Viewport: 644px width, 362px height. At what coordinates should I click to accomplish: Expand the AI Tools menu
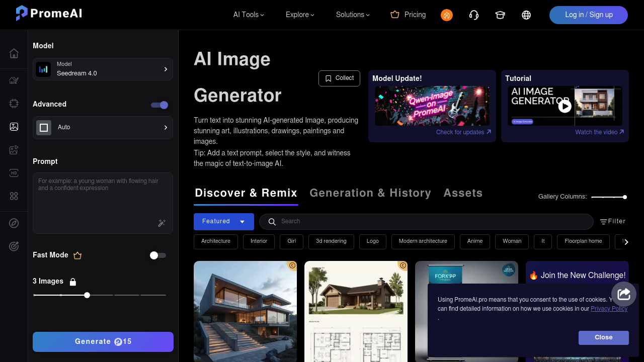[x=249, y=15]
